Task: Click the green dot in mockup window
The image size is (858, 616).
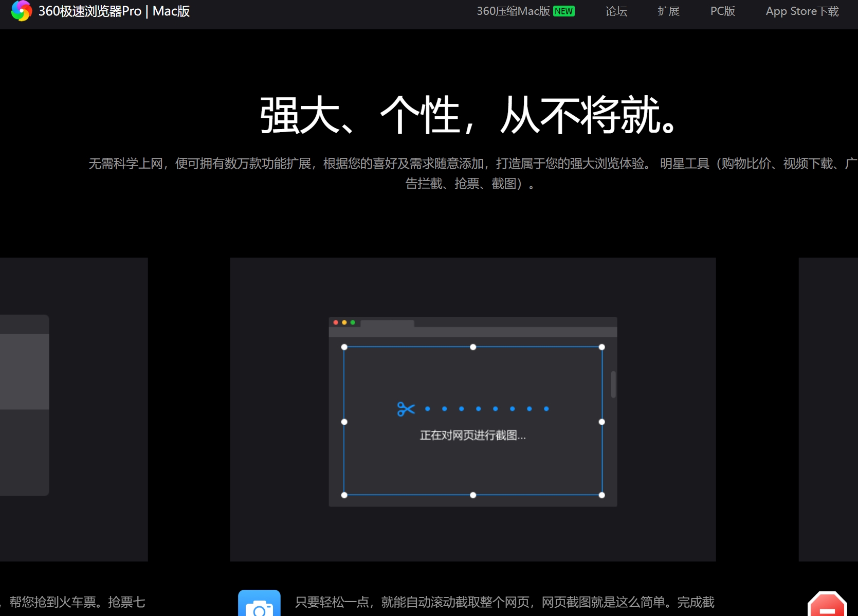Action: pos(353,322)
